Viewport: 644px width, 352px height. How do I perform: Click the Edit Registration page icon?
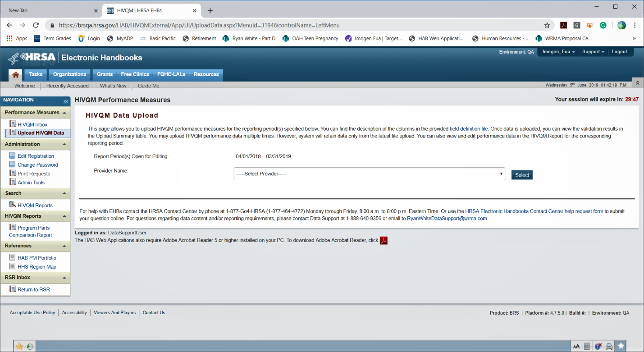(12, 155)
